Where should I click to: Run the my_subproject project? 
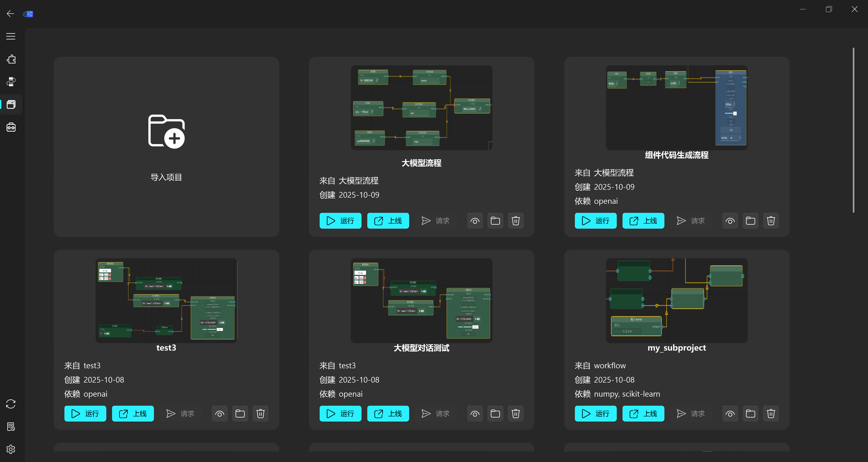(x=595, y=413)
